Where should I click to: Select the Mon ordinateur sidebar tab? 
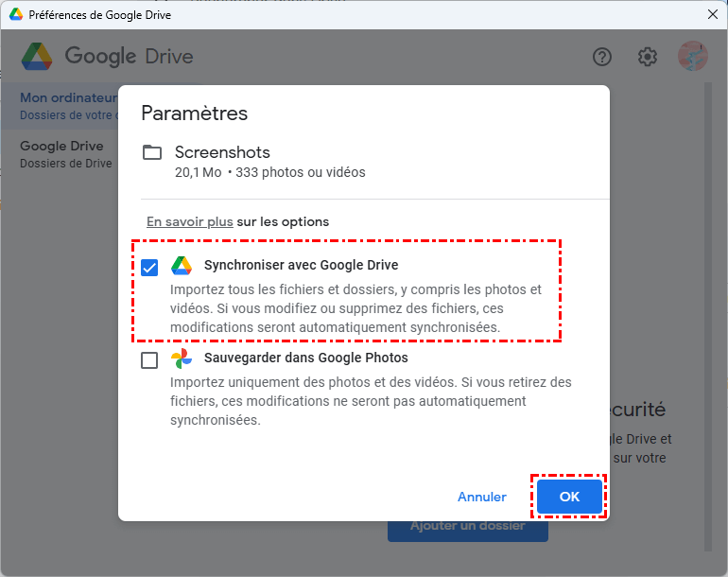click(x=60, y=106)
